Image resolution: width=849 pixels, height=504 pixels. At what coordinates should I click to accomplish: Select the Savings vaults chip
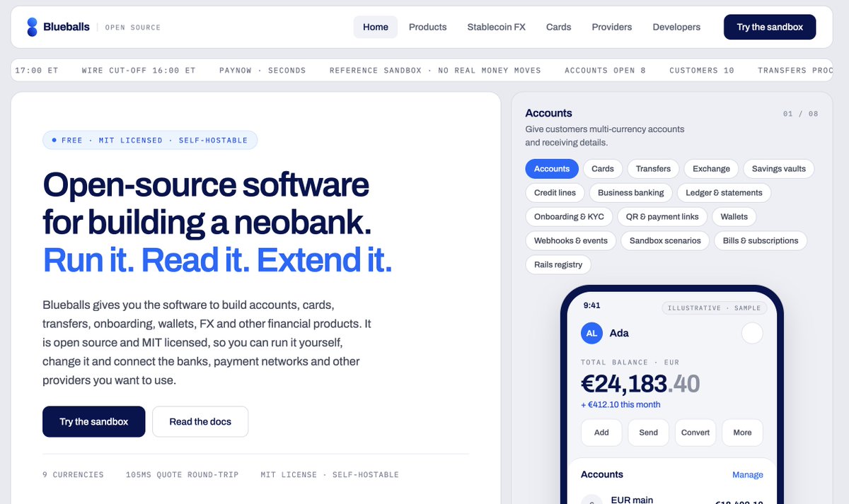[779, 169]
